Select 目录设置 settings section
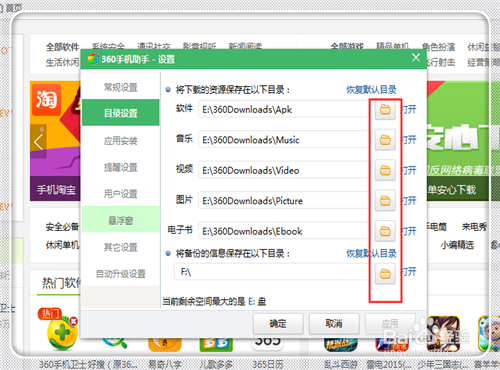The height and width of the screenshot is (370, 500). coord(121,113)
